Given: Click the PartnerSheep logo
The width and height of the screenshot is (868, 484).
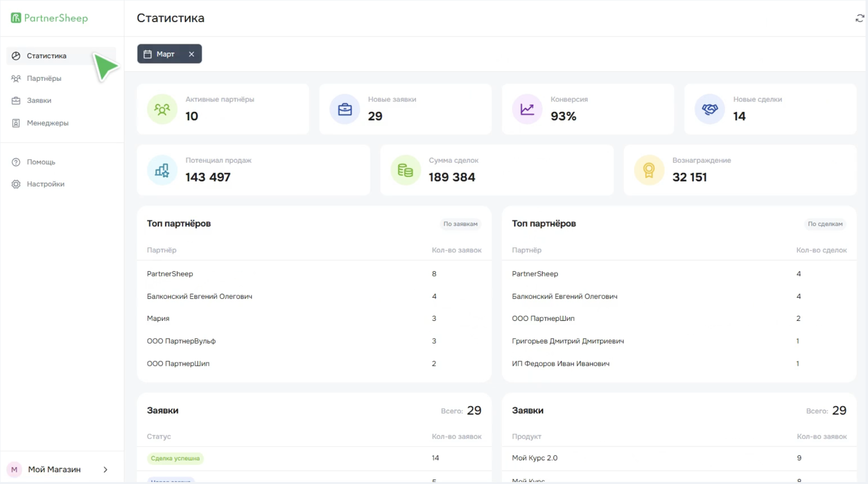Looking at the screenshot, I should click(x=49, y=18).
